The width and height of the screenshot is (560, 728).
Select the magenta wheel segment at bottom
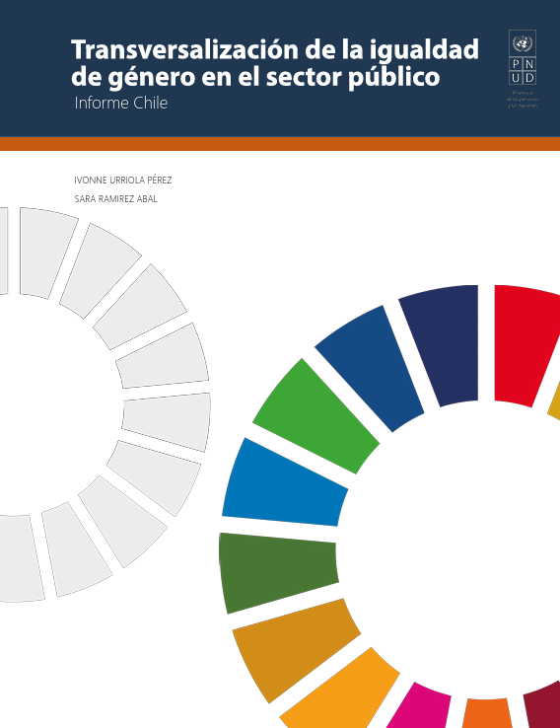click(420, 706)
